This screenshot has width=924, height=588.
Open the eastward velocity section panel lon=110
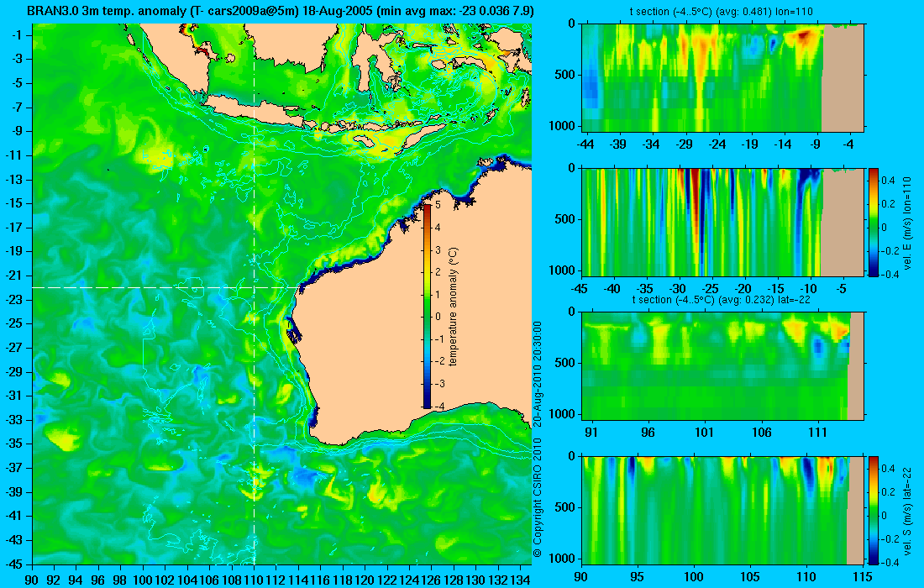coord(722,222)
